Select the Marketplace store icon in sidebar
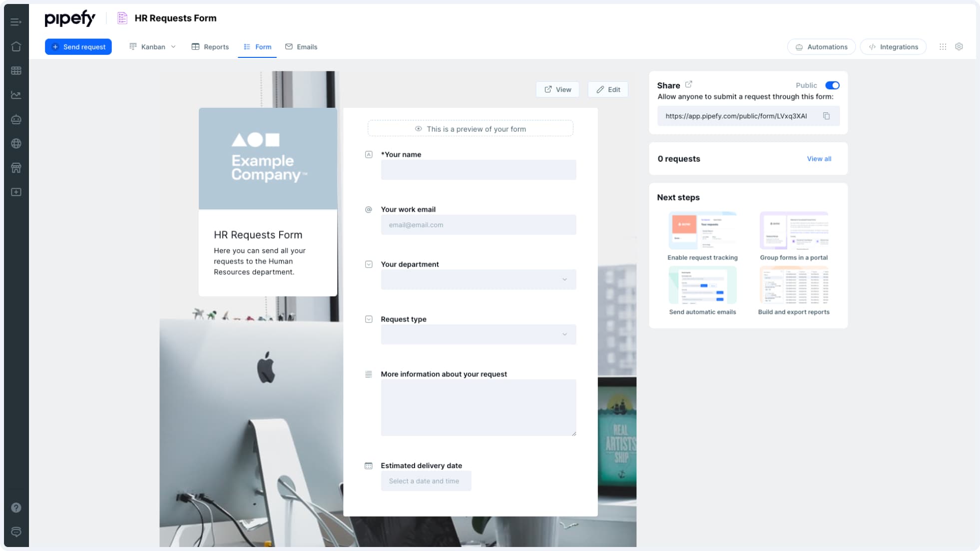This screenshot has width=980, height=551. click(x=16, y=167)
